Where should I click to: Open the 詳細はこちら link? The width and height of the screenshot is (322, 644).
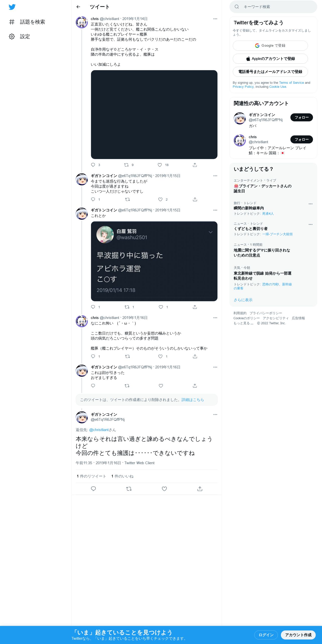click(x=193, y=400)
